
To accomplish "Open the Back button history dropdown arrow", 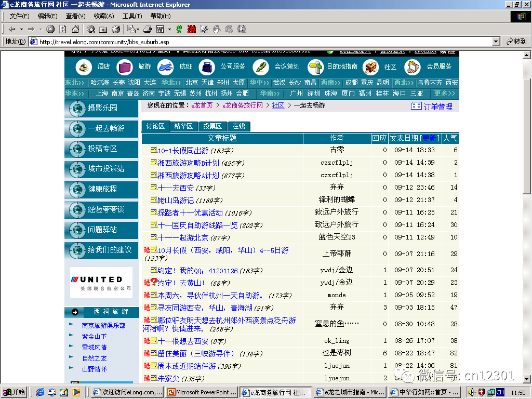I will tap(21, 30).
